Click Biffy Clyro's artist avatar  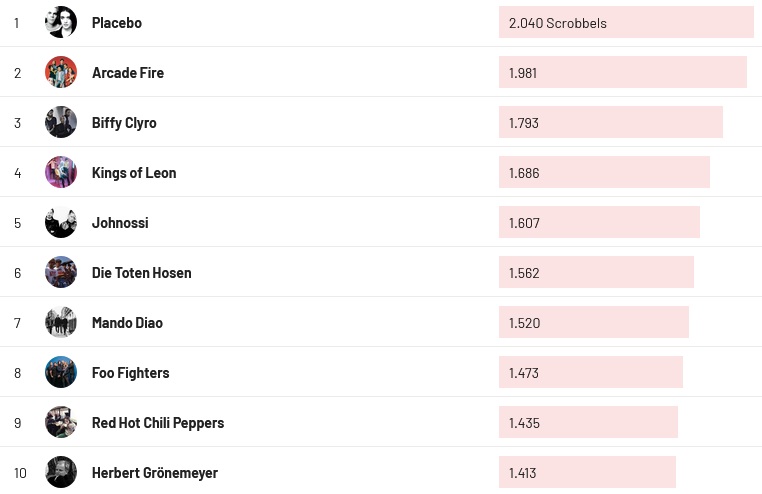tap(61, 122)
